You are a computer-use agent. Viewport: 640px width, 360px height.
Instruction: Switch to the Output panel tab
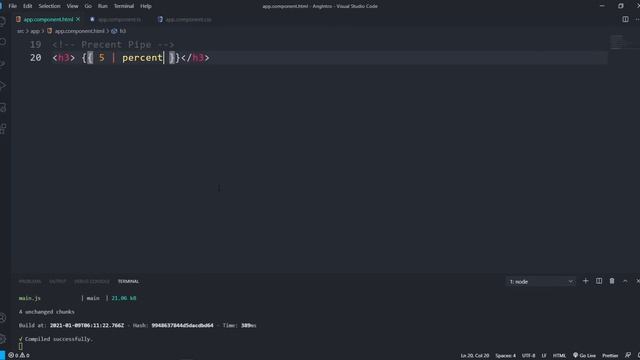point(58,282)
